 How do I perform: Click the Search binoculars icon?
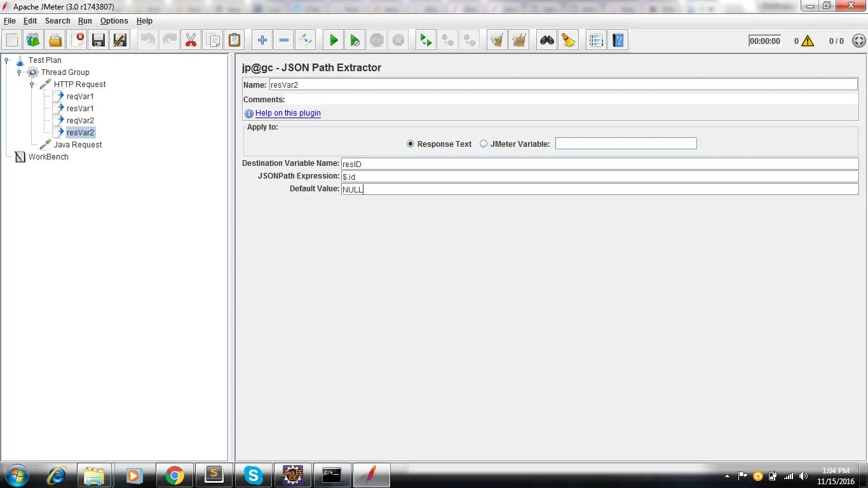(547, 41)
